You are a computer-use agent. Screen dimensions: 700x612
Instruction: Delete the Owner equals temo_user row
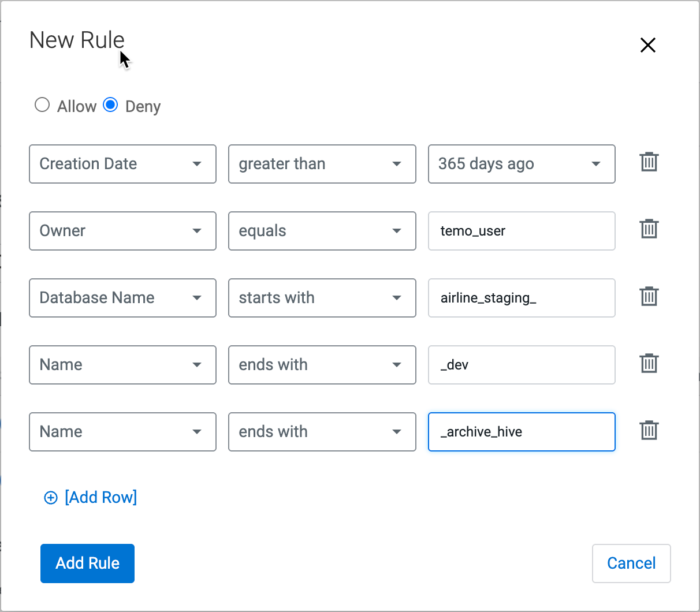click(649, 229)
